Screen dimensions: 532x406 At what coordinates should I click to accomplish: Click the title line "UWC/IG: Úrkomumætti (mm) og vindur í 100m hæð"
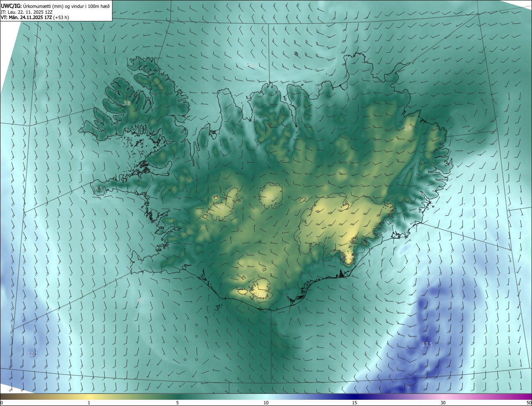click(55, 6)
